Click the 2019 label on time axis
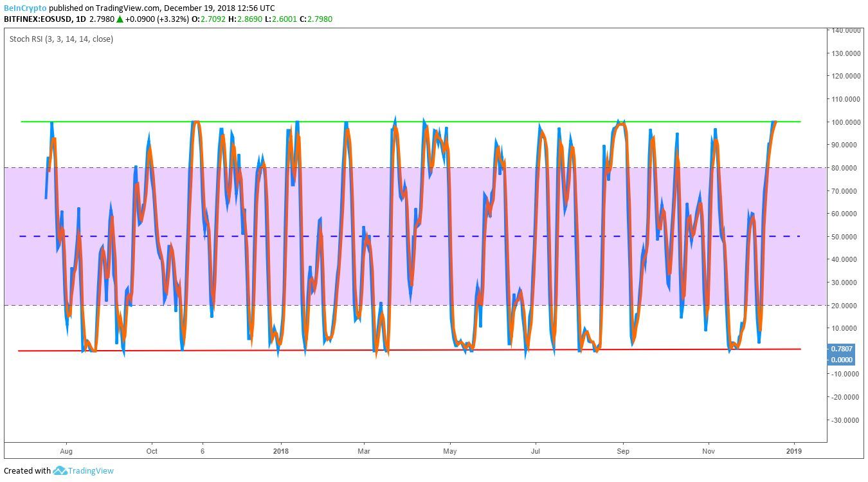This screenshot has width=868, height=482. click(794, 452)
